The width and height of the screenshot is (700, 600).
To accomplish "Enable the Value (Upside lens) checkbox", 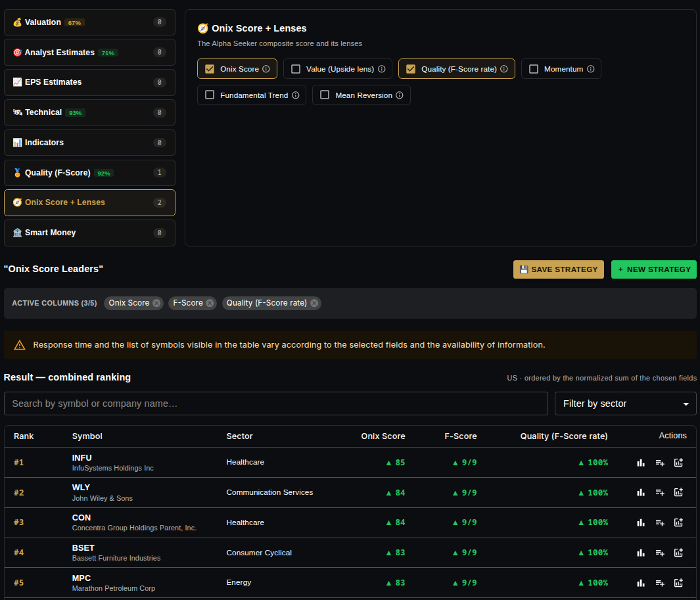I will (296, 69).
